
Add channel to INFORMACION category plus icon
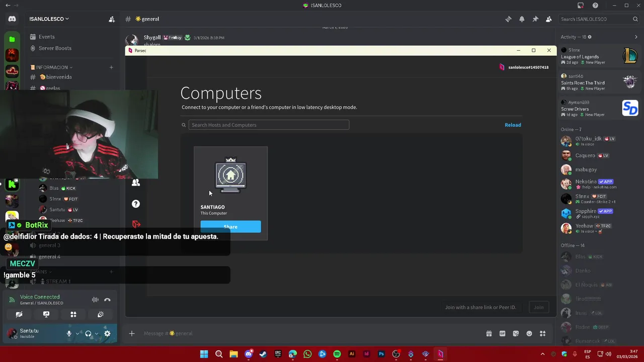111,67
